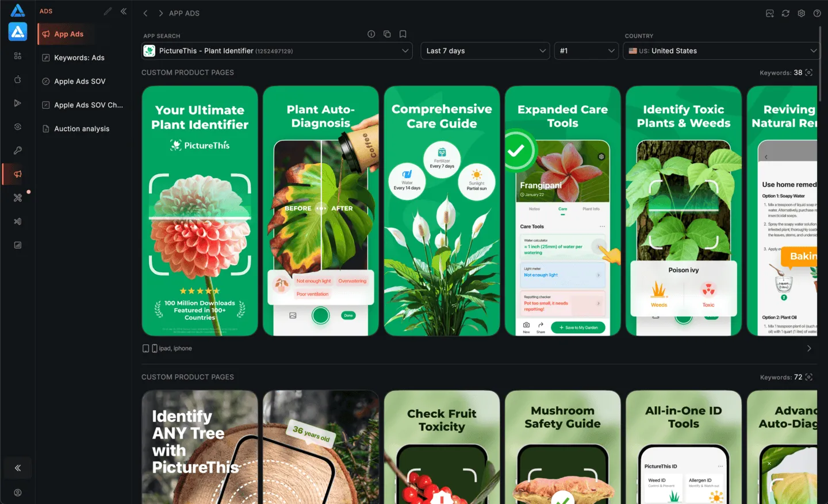Viewport: 828px width, 504px height.
Task: Open settings via the gear icon
Action: (x=802, y=13)
